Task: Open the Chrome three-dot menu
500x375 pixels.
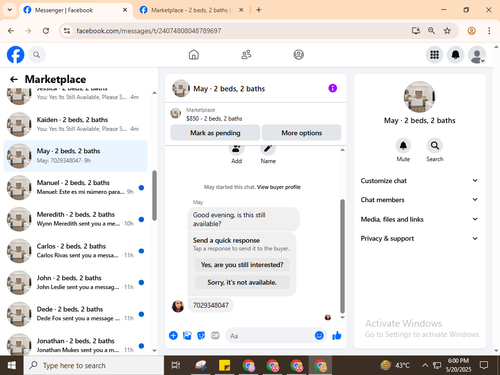Action: 489,31
